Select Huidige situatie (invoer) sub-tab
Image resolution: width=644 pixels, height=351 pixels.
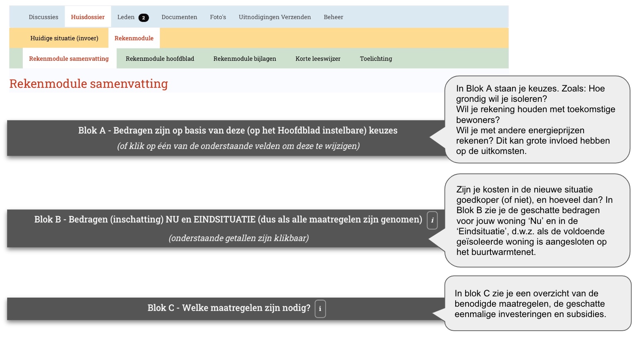pos(64,38)
